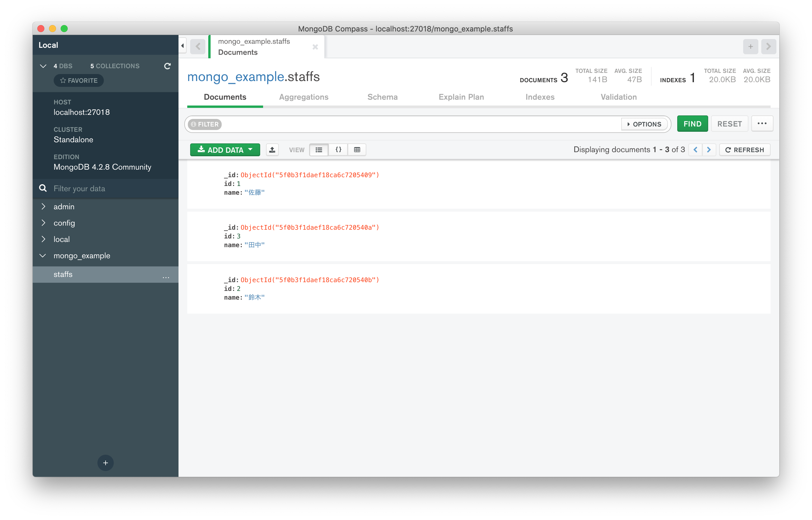Show next page of documents

tap(709, 150)
